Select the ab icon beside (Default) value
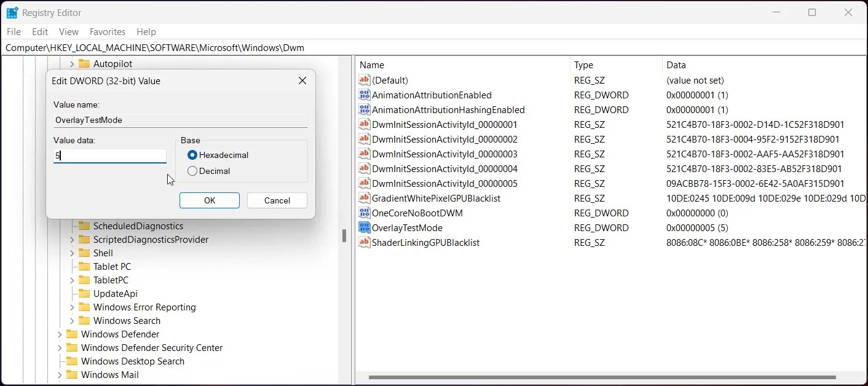The width and height of the screenshot is (868, 386). pos(365,80)
